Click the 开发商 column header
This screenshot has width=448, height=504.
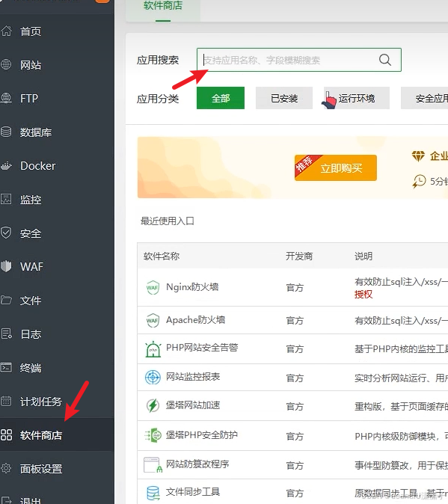299,256
